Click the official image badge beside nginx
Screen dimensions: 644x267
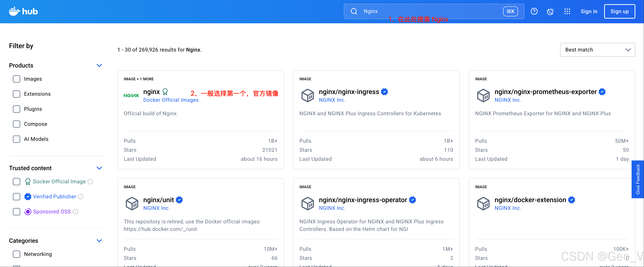pyautogui.click(x=165, y=92)
